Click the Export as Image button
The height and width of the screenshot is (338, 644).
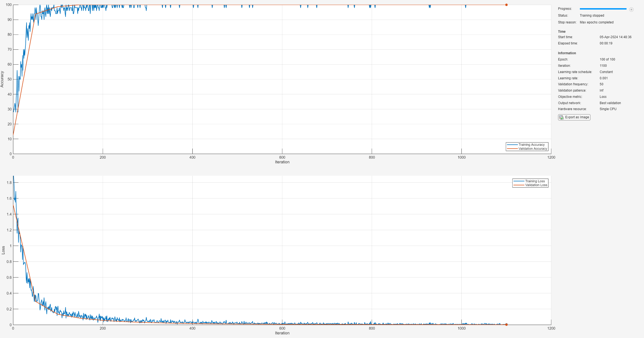click(574, 117)
